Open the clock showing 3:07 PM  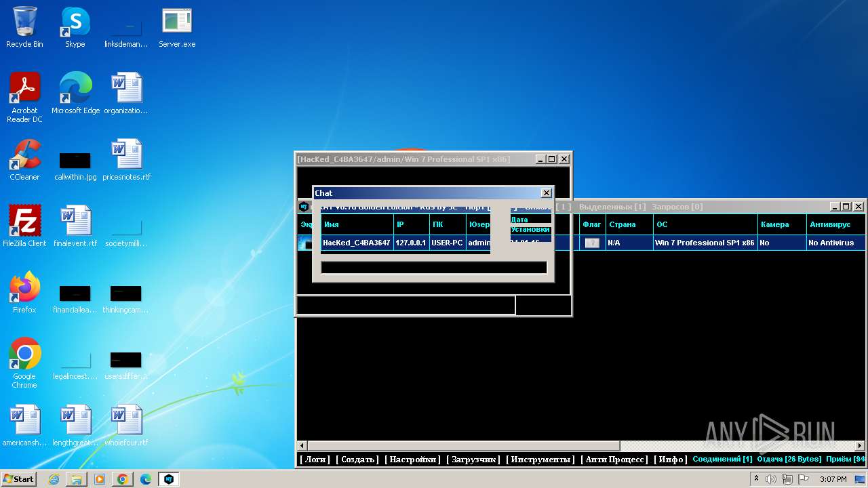(x=833, y=479)
